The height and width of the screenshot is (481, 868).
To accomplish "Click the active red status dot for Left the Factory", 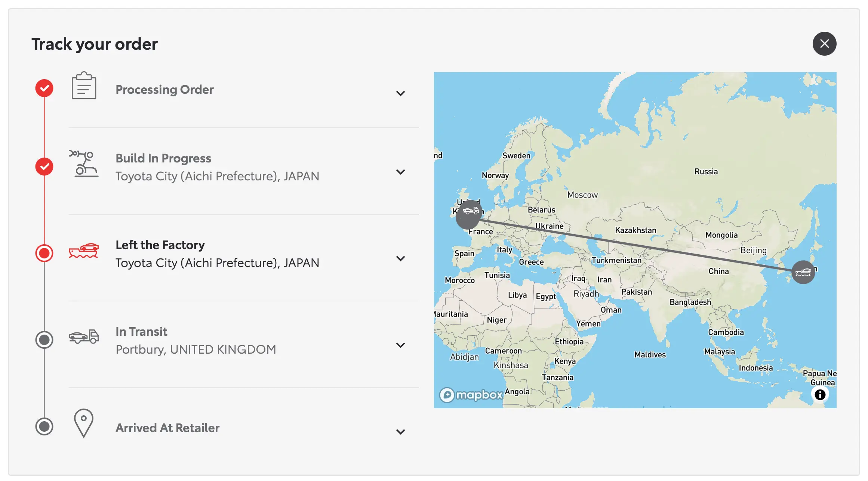I will point(44,253).
